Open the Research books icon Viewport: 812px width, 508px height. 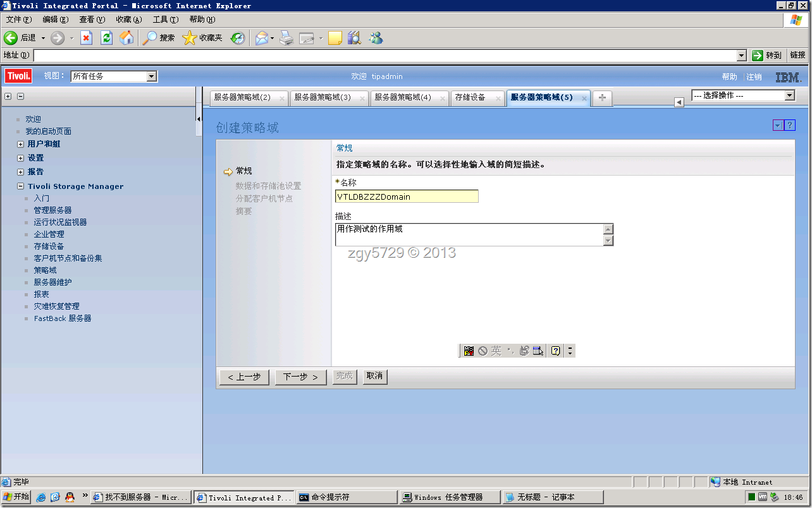[x=354, y=38]
